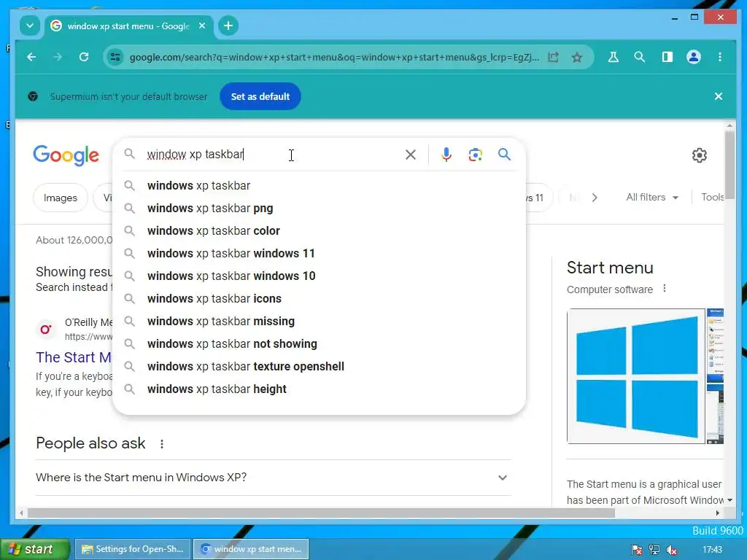
Task: Pick suggestion 'windows xp taskbar icons'
Action: (x=320, y=298)
